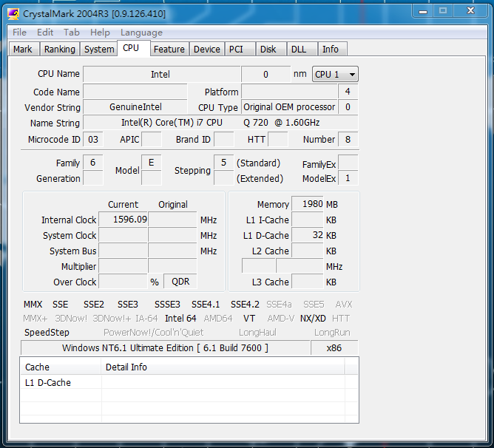Switch to the Feature tab
494x448 pixels.
[169, 49]
